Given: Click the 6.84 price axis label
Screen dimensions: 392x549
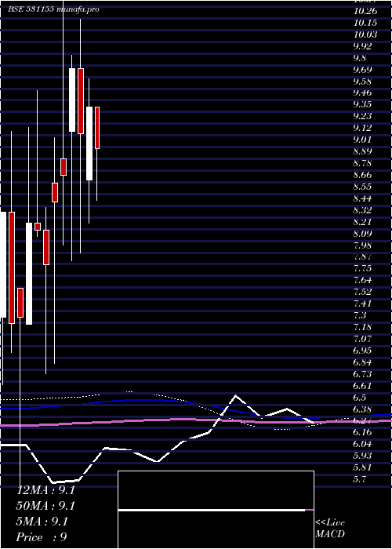Looking at the screenshot, I should click(363, 362).
